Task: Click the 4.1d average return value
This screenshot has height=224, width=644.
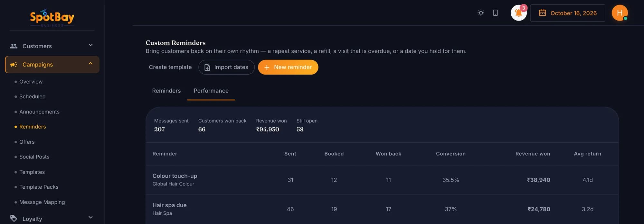Action: (587, 180)
